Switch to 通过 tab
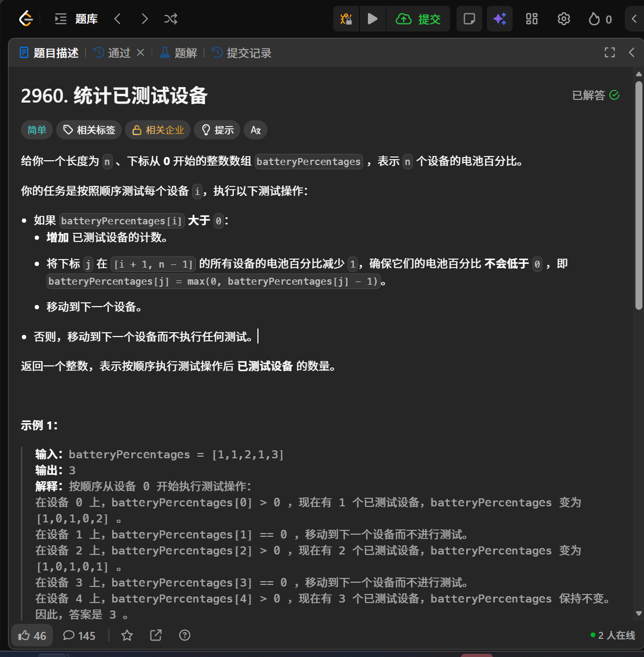Screen dimensions: 644x657 112,53
